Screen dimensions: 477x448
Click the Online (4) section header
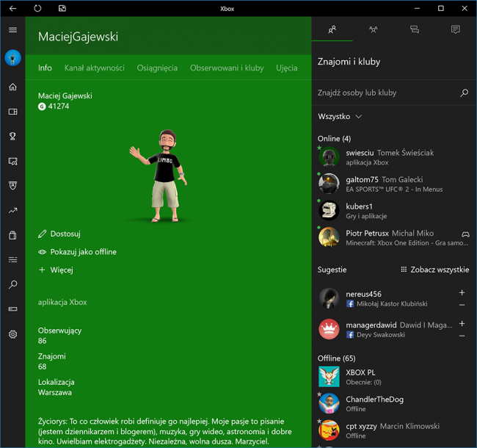pos(334,139)
